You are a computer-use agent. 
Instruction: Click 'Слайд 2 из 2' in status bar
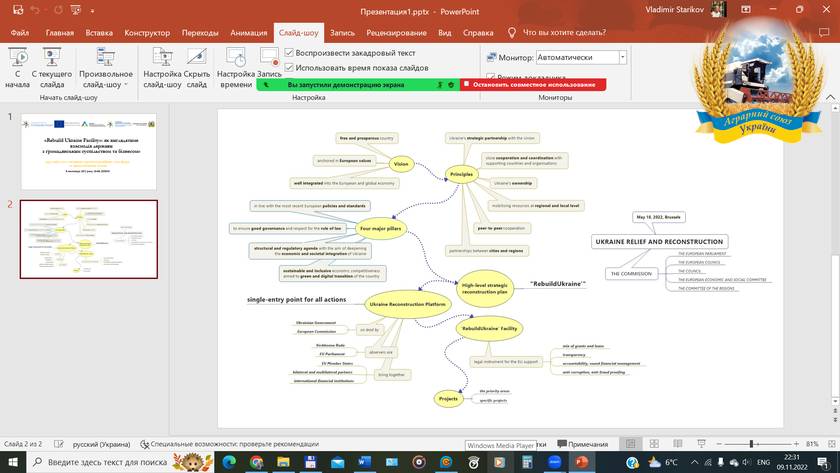pyautogui.click(x=23, y=444)
